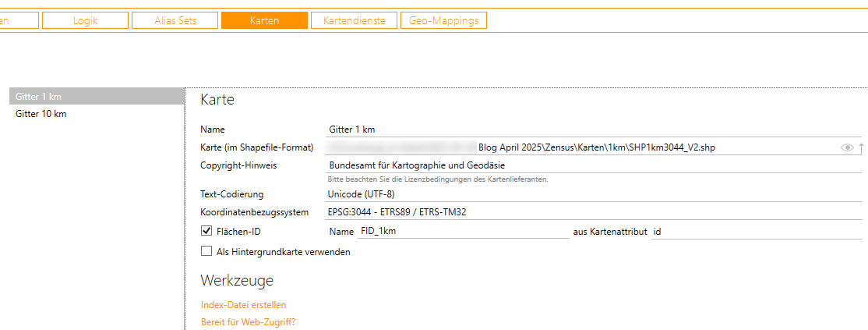Viewport: 868px width, 330px height.
Task: Click the Bereit für Web-Zugriff? link
Action: [248, 322]
